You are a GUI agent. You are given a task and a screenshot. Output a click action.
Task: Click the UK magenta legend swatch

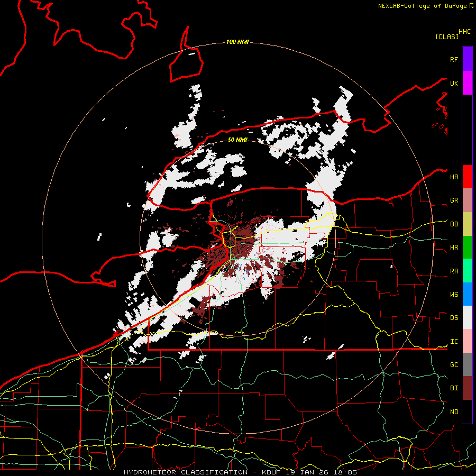(467, 83)
